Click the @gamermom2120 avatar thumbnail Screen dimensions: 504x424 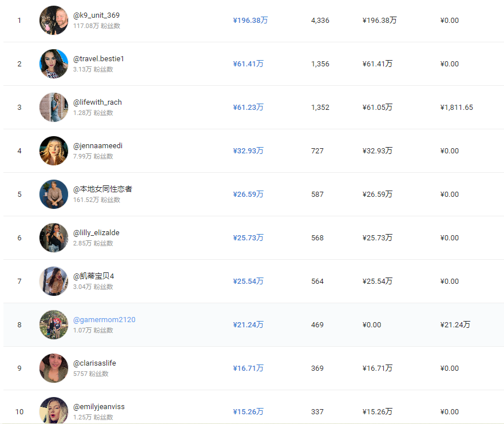[54, 325]
